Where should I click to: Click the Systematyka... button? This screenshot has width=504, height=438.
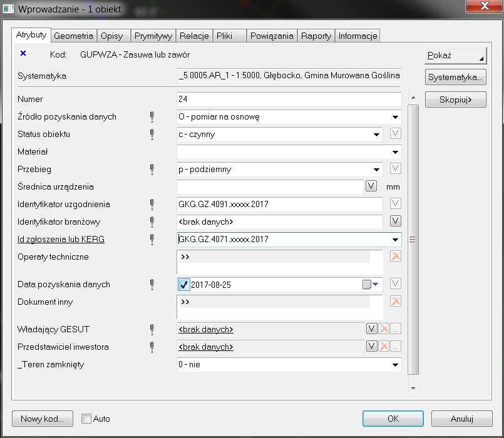click(455, 77)
